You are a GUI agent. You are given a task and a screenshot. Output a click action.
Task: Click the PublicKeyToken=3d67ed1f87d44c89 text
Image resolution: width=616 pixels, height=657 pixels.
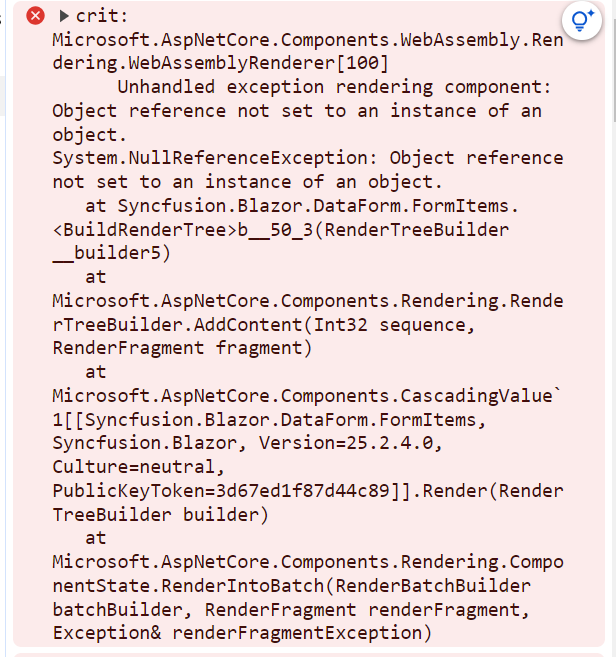[221, 491]
